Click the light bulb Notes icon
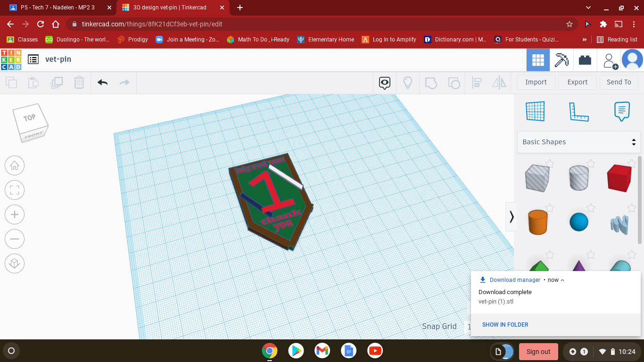 tap(408, 83)
